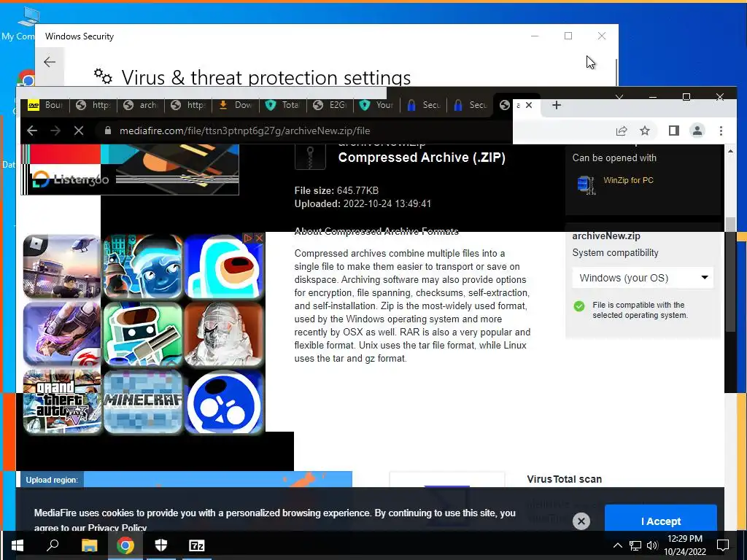The height and width of the screenshot is (560, 747).
Task: Click Chrome icon on taskbar
Action: (125, 545)
